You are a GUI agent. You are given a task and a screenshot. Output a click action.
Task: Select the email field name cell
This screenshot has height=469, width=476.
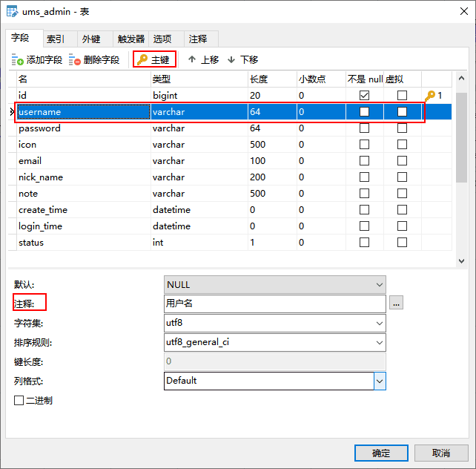click(x=84, y=161)
